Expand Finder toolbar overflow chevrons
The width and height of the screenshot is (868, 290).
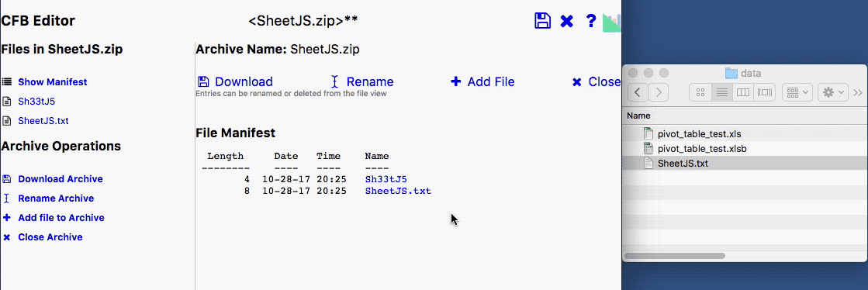(x=858, y=92)
